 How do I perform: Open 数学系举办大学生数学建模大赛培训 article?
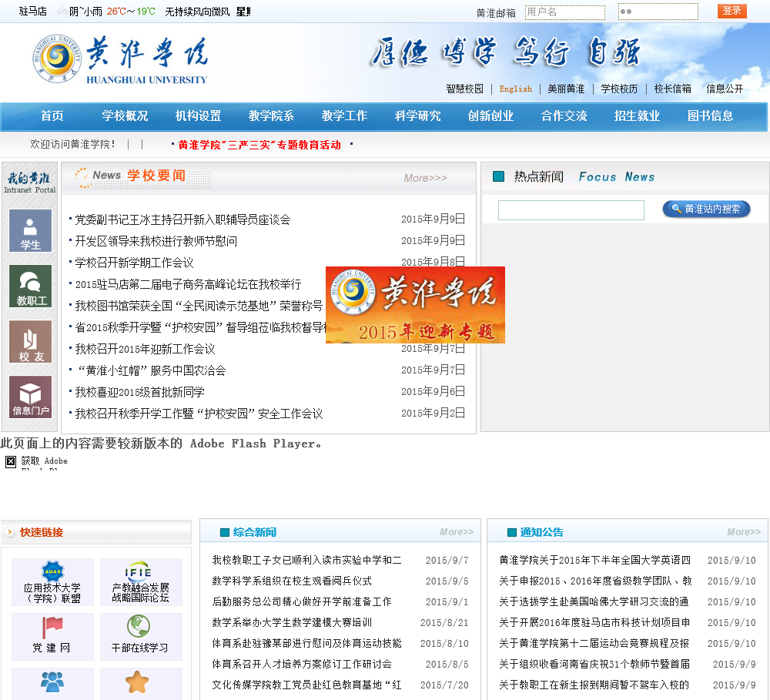pos(292,622)
